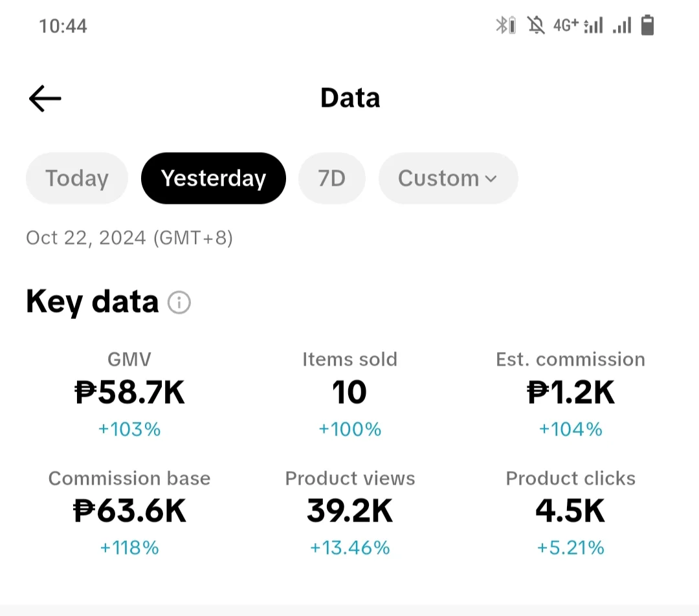699x616 pixels.
Task: View Est. commission ₱1.2K details
Action: [571, 393]
